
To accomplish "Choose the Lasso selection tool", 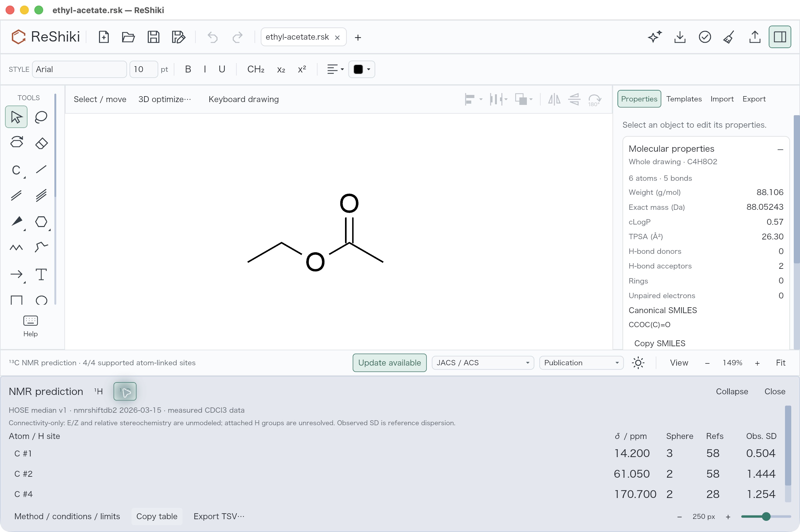I will coord(41,117).
